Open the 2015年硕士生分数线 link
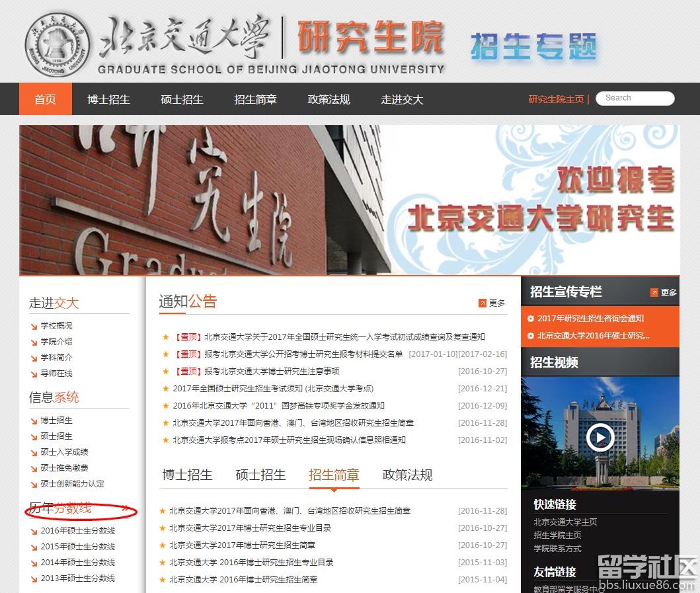The image size is (700, 593). [x=78, y=547]
